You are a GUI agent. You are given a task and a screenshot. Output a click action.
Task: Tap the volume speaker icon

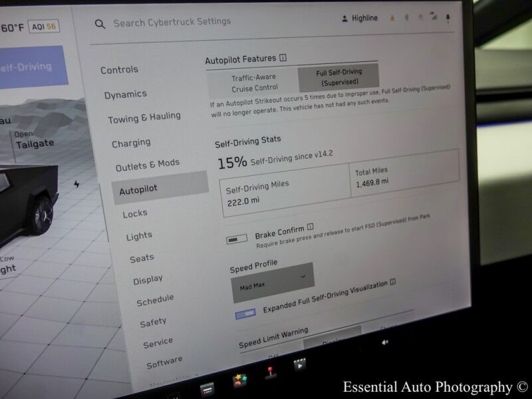[384, 342]
